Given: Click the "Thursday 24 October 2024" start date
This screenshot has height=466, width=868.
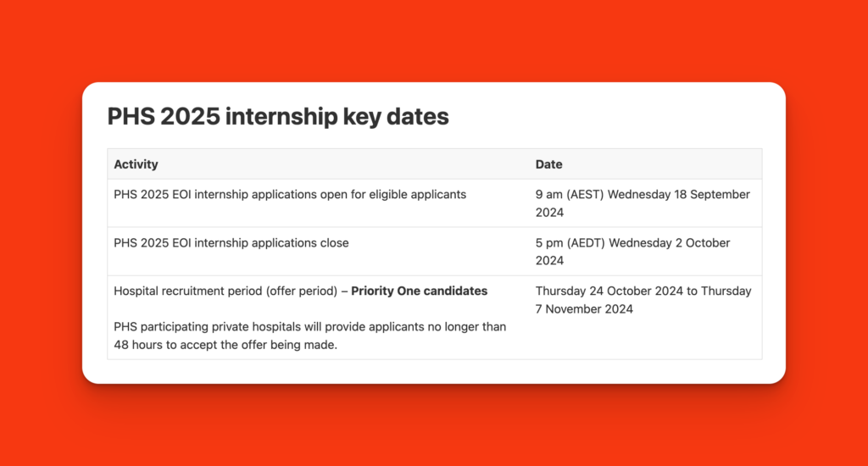Looking at the screenshot, I should click(609, 291).
